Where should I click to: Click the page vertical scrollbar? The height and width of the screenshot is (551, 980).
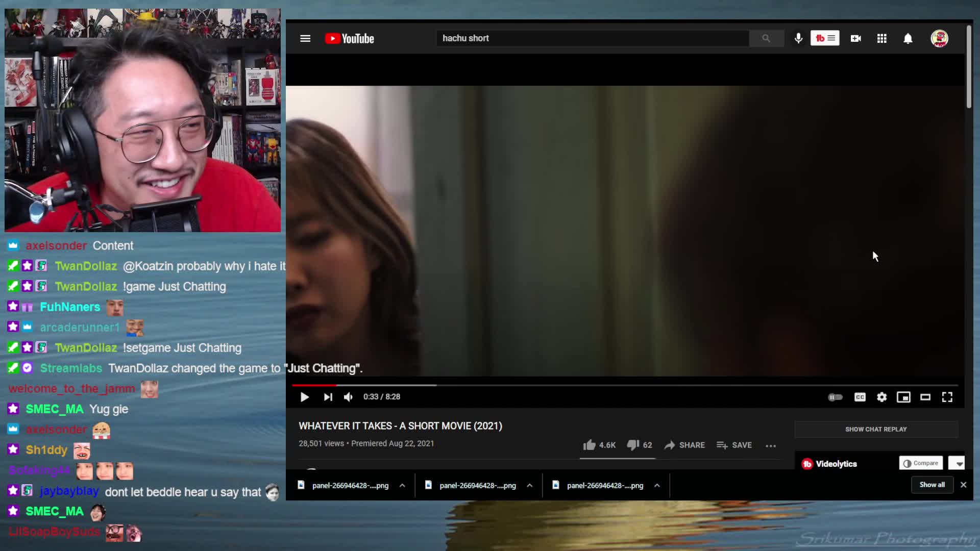coord(969,66)
